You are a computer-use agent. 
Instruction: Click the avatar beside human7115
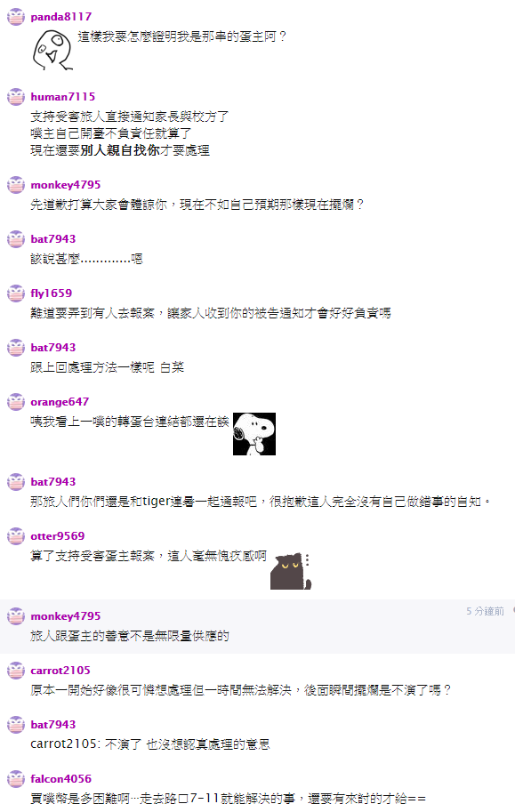pos(15,97)
